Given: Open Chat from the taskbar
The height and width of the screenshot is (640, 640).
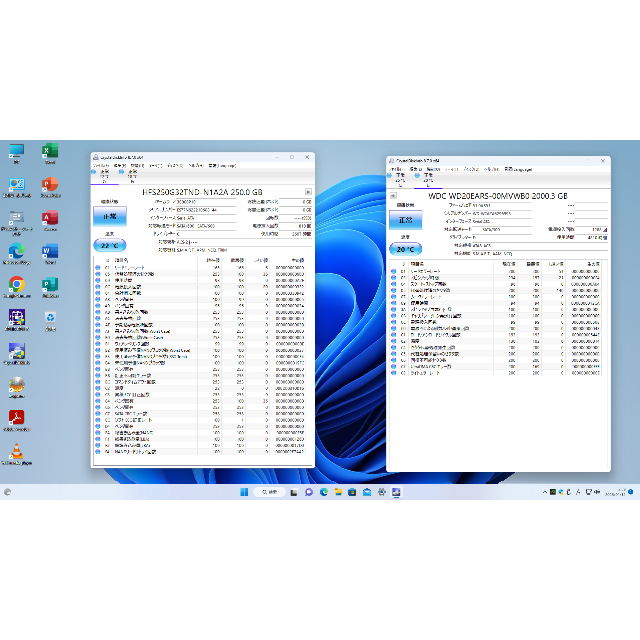Looking at the screenshot, I should 309,492.
